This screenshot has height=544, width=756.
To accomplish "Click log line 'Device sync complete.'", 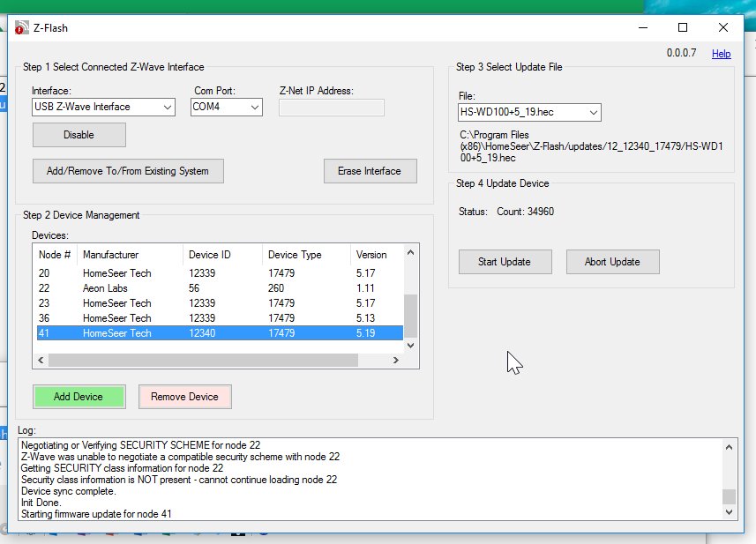I will point(69,491).
